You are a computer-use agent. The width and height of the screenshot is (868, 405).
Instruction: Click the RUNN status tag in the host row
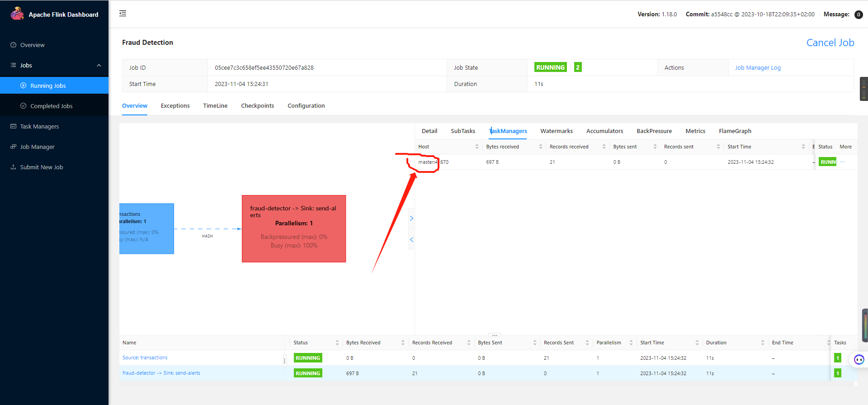828,162
